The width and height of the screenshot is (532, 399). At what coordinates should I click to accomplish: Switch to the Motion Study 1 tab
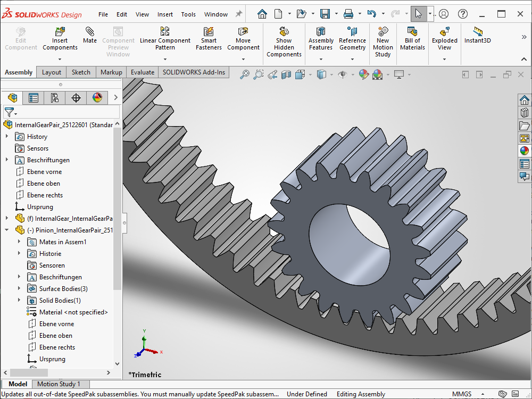59,384
